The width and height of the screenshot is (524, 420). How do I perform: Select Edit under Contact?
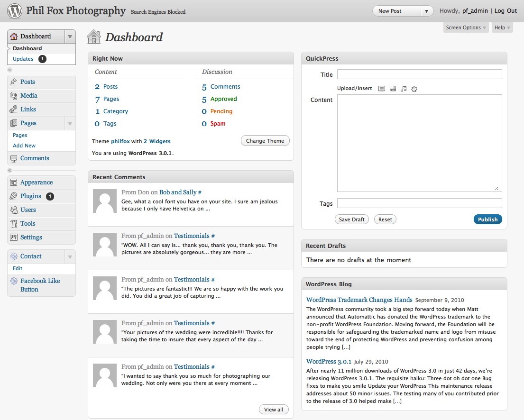point(18,268)
